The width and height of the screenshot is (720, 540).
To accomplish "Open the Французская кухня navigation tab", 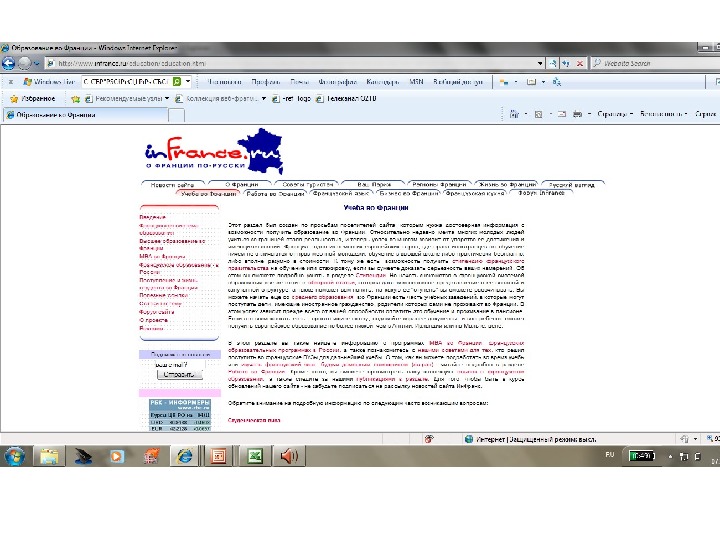I will click(475, 194).
